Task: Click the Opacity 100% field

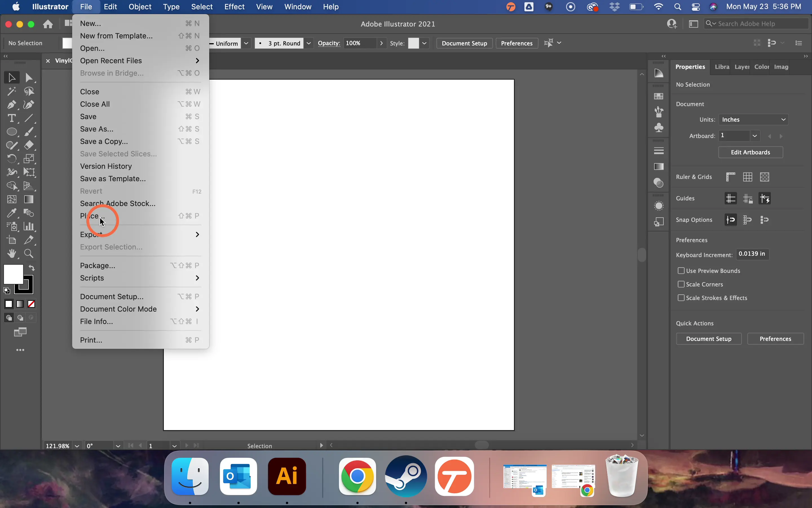Action: 360,43
